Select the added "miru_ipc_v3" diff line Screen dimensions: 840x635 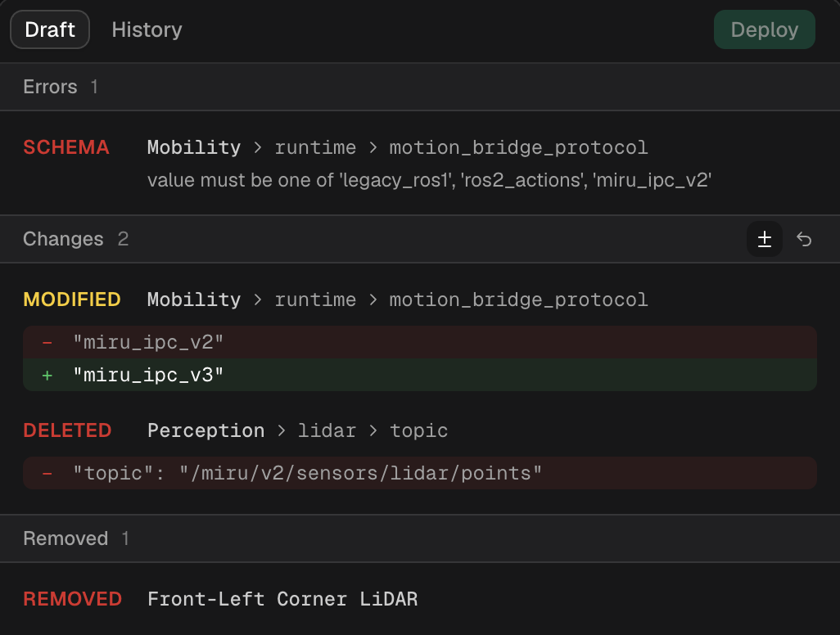pyautogui.click(x=420, y=375)
